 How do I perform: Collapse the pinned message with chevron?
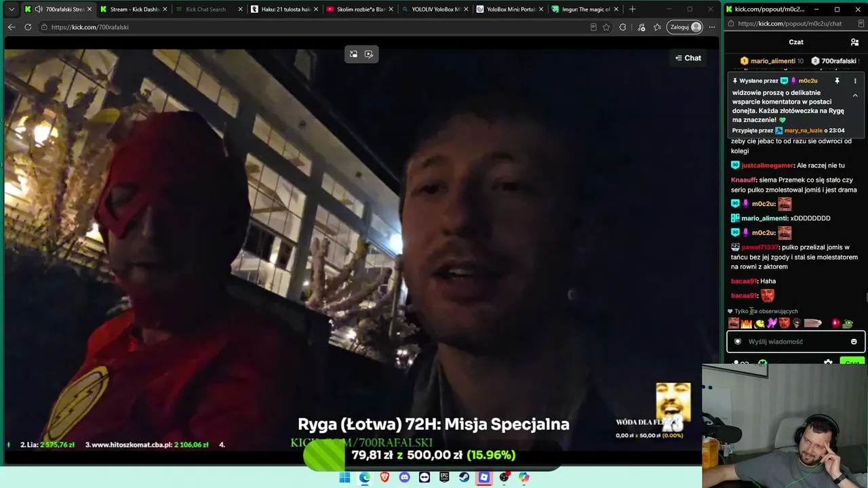coord(855,96)
